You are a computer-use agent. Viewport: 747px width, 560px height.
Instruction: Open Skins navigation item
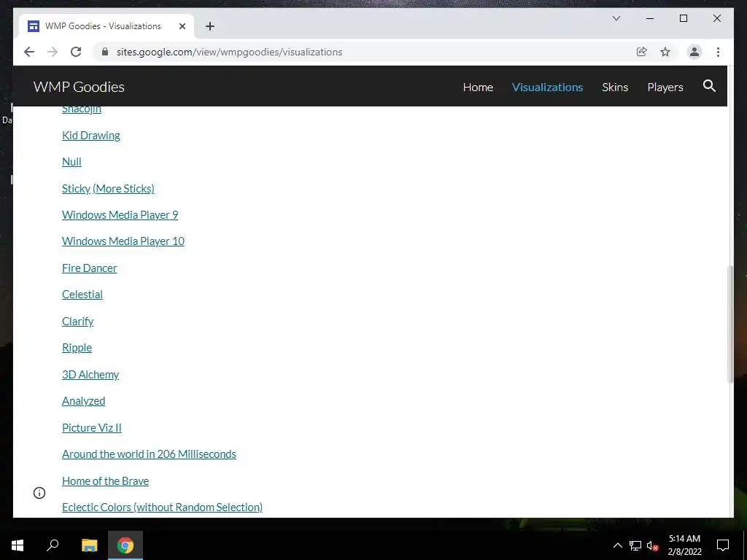614,87
